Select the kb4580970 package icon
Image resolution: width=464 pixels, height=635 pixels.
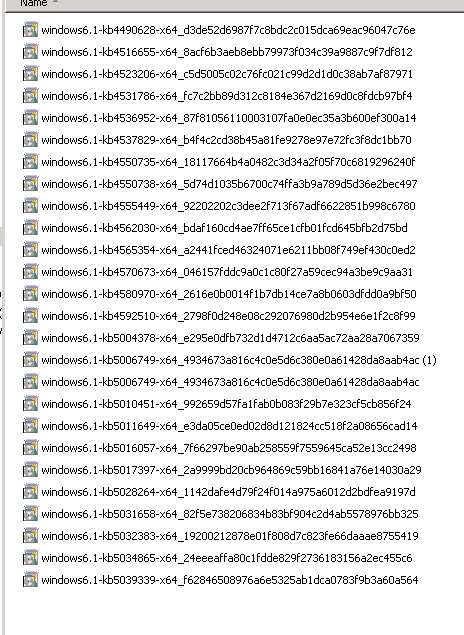pos(30,294)
